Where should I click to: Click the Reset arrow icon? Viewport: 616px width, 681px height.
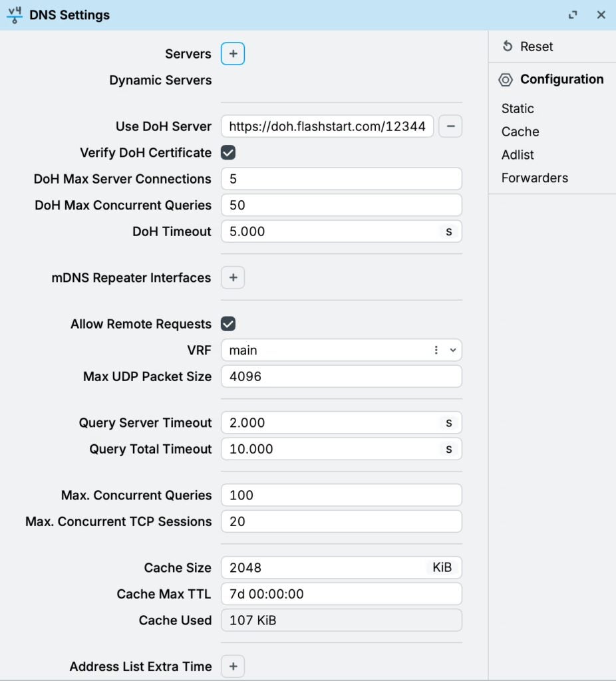point(508,46)
